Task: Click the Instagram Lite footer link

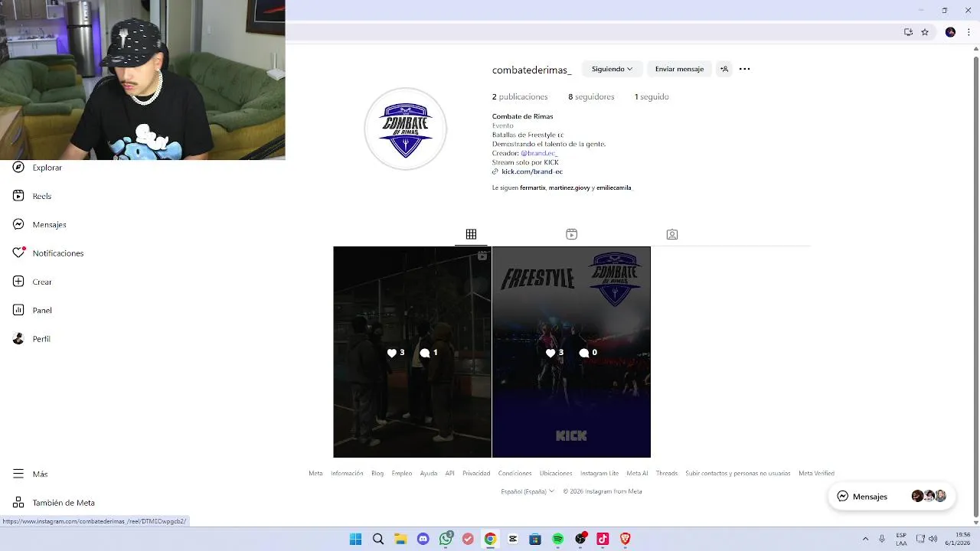Action: pos(599,474)
